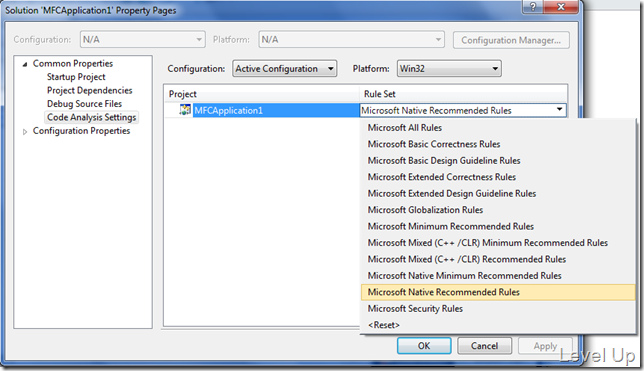
Task: Click the Help question mark button
Action: tap(532, 7)
